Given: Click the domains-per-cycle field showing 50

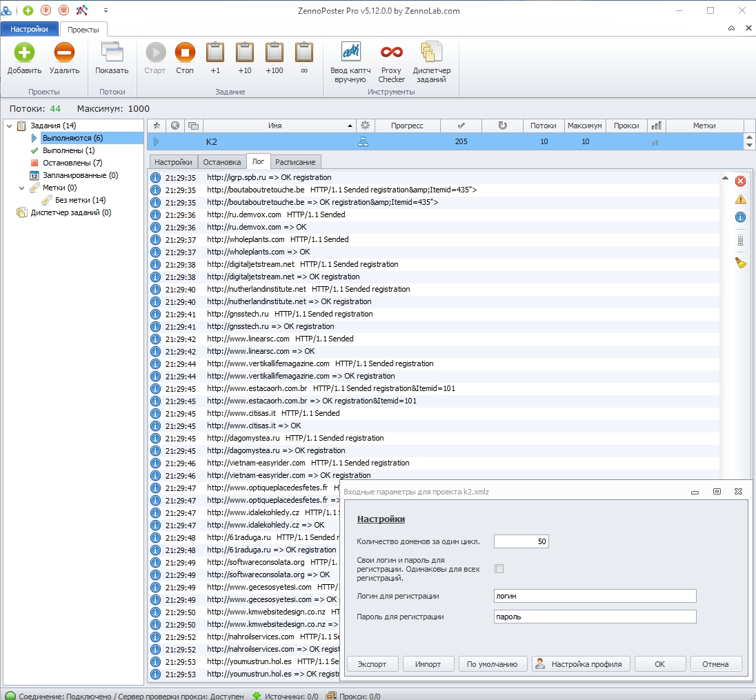Looking at the screenshot, I should 521,541.
